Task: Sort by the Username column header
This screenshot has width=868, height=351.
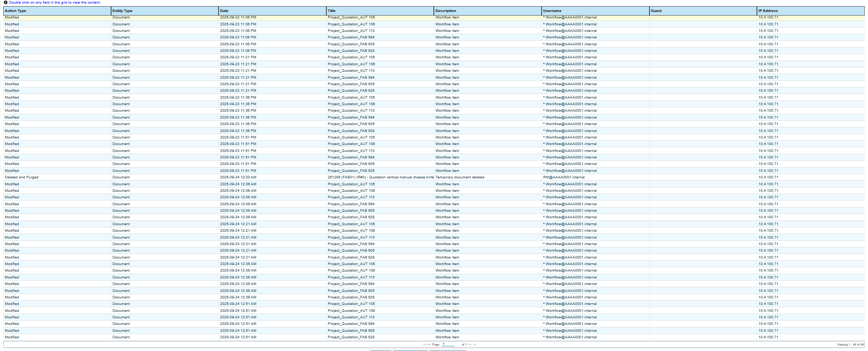Action: [595, 11]
